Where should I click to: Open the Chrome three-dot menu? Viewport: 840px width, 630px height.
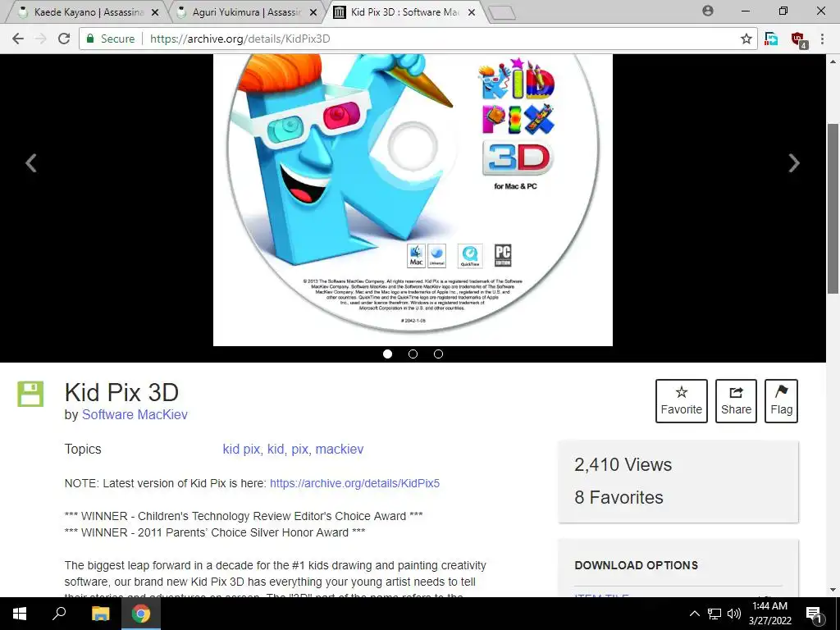(822, 39)
